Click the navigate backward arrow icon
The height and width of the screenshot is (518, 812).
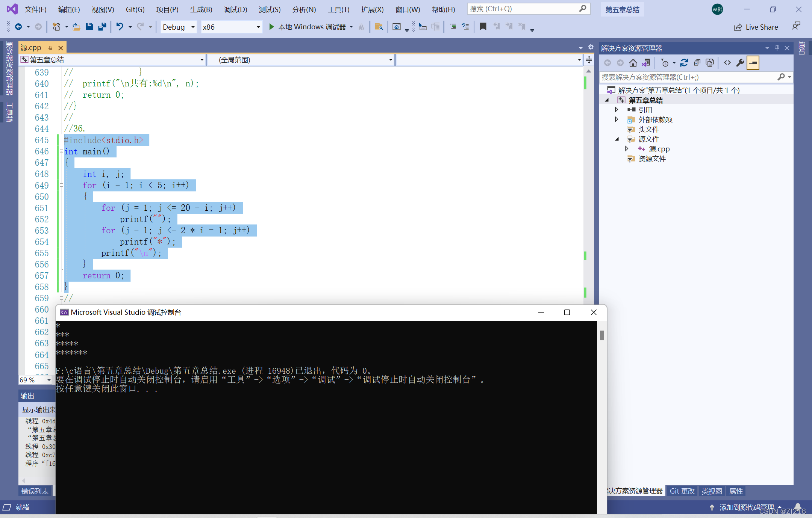click(x=18, y=27)
